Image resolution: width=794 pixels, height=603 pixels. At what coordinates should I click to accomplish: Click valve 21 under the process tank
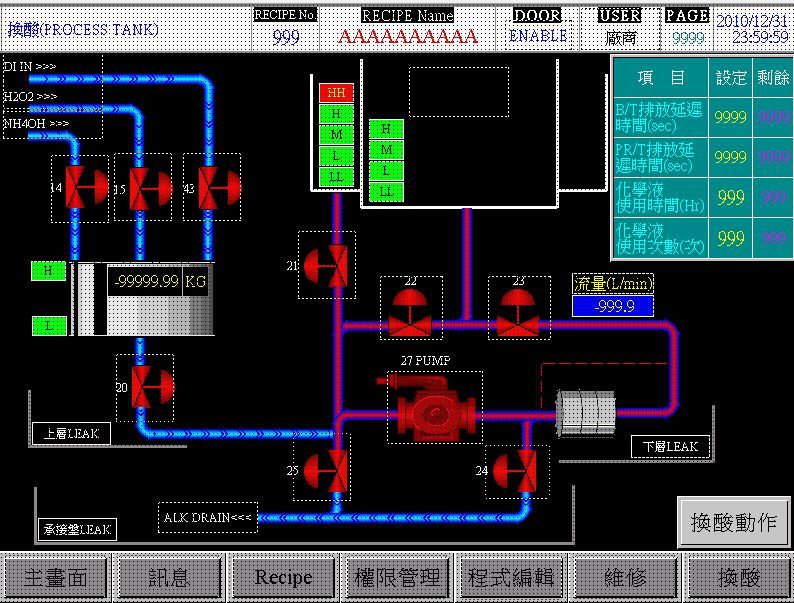click(x=327, y=265)
